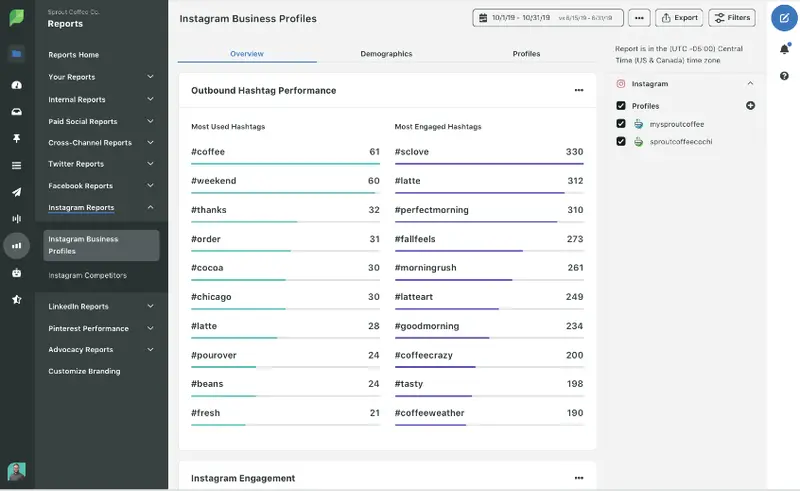Image resolution: width=800 pixels, height=491 pixels.
Task: Switch to the Demographics tab
Action: (x=386, y=54)
